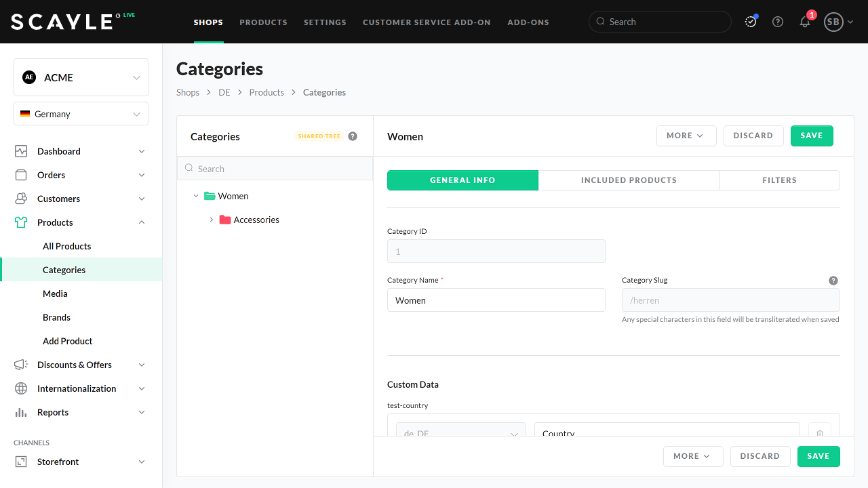Switch to the Filters tab
Image resolution: width=868 pixels, height=488 pixels.
click(x=779, y=180)
